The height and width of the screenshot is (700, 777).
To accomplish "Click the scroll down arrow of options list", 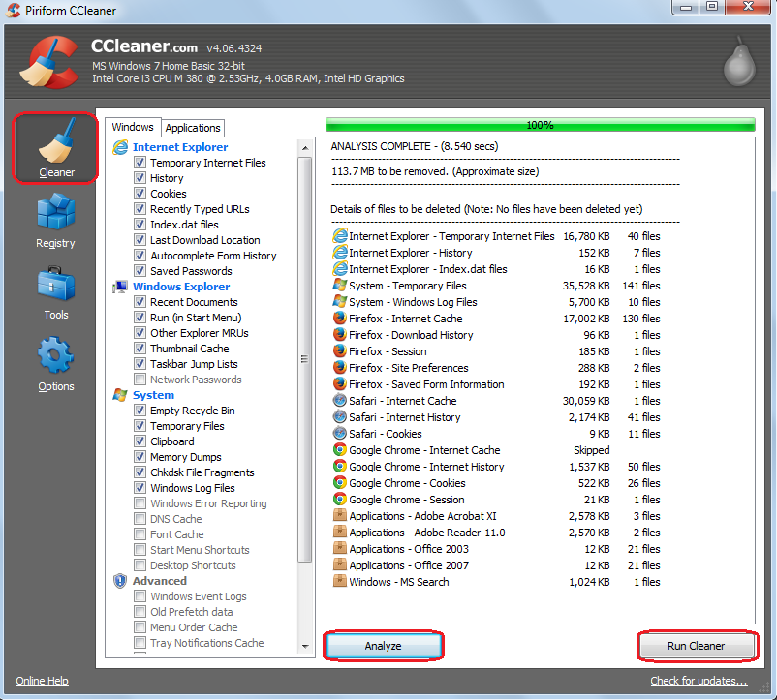I will point(305,646).
